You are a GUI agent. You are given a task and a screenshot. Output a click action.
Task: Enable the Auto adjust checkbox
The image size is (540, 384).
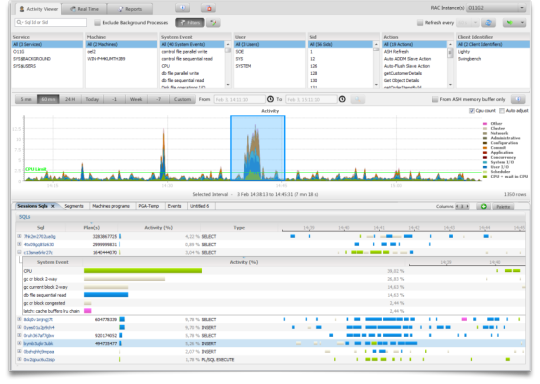[502, 111]
